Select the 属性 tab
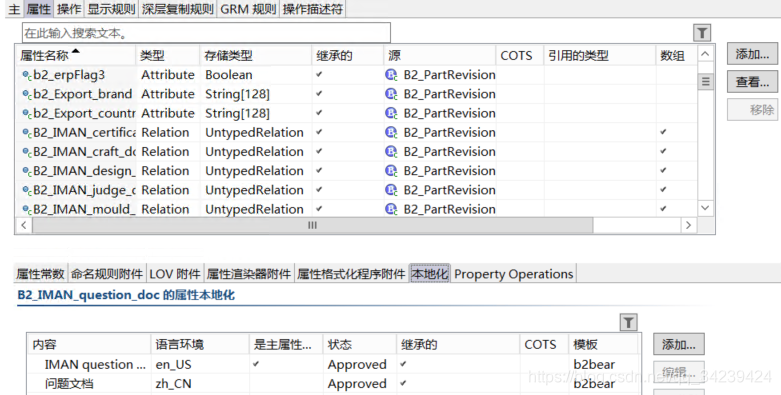Viewport: 781px width, 395px height. click(x=38, y=9)
